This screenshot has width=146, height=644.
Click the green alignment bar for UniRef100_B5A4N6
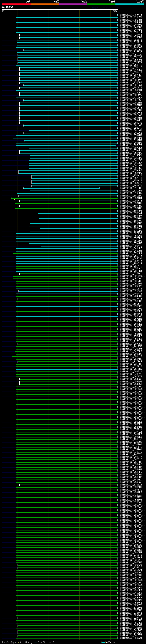(66, 208)
